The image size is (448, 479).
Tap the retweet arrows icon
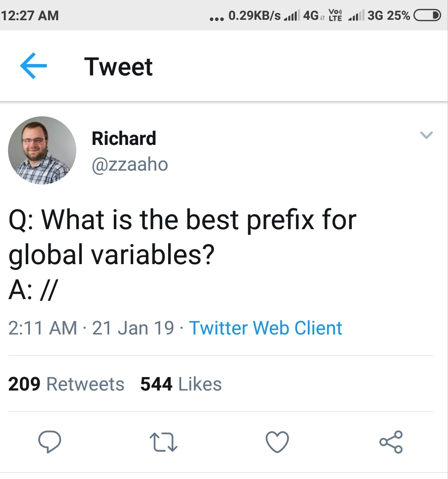point(164,442)
